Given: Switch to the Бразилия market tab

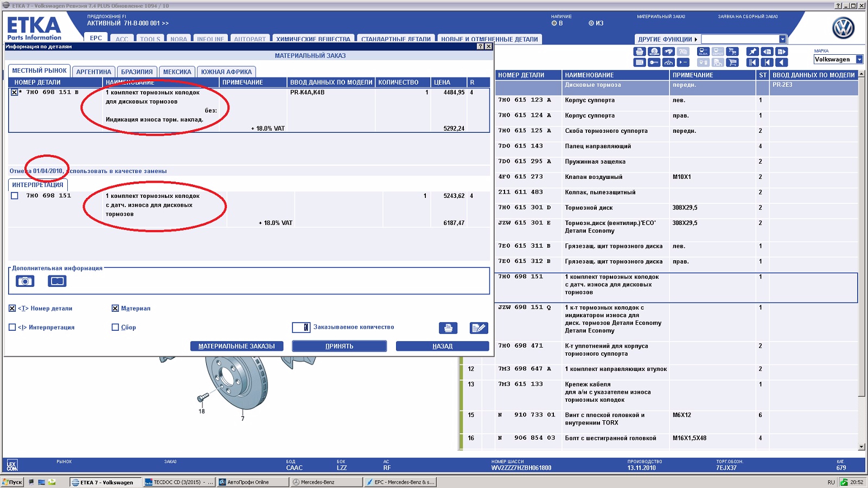Looking at the screenshot, I should point(137,72).
